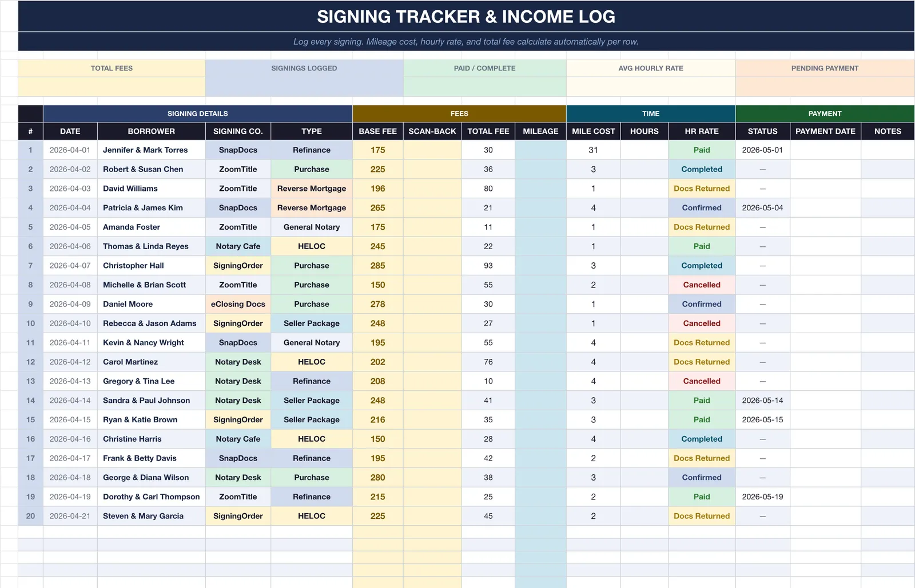The image size is (915, 588).
Task: Click borrower cell Carol Martinez
Action: pos(152,362)
